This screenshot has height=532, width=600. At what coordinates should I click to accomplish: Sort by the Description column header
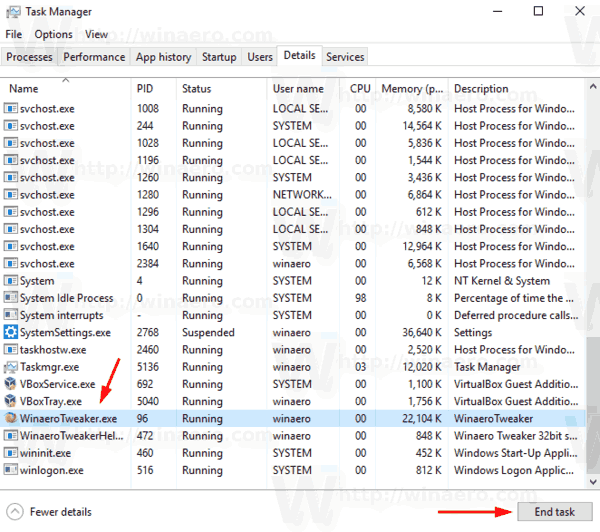tap(516, 88)
